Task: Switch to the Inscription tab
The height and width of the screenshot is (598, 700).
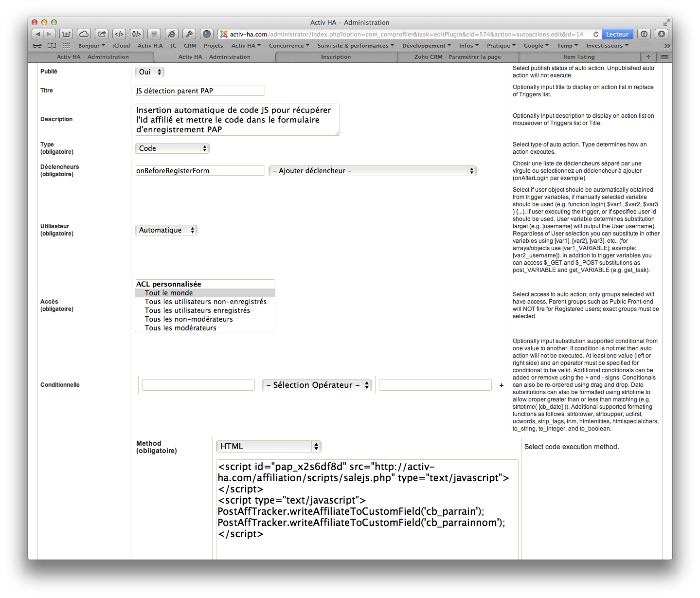Action: (x=336, y=57)
